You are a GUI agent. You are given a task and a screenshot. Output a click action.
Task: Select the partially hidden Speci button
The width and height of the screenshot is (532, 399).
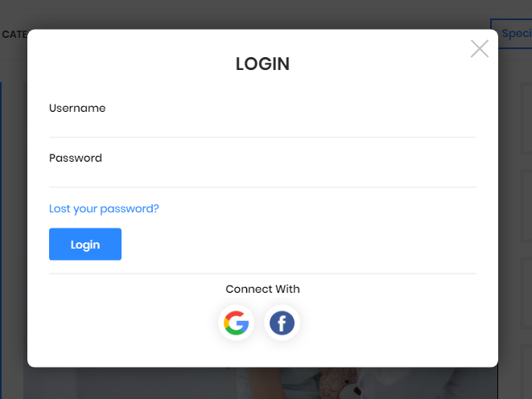513,34
